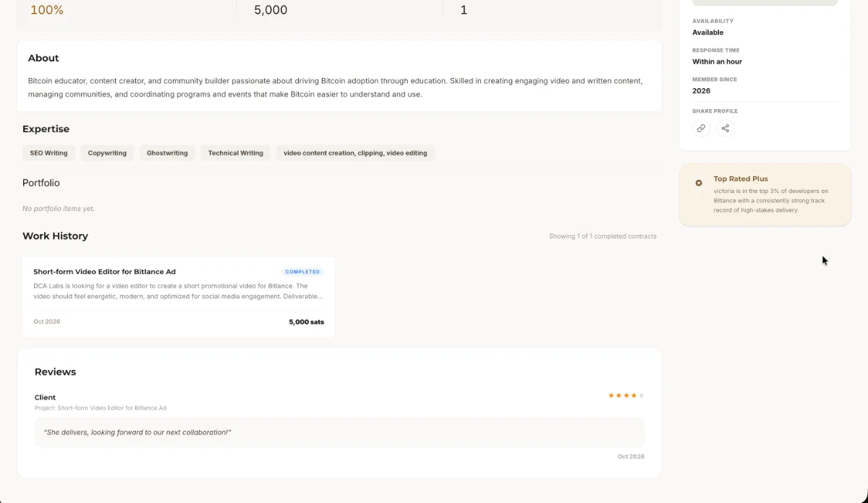Screen dimensions: 868x503
Task: Click the Top Rated Plus title
Action: click(x=741, y=179)
